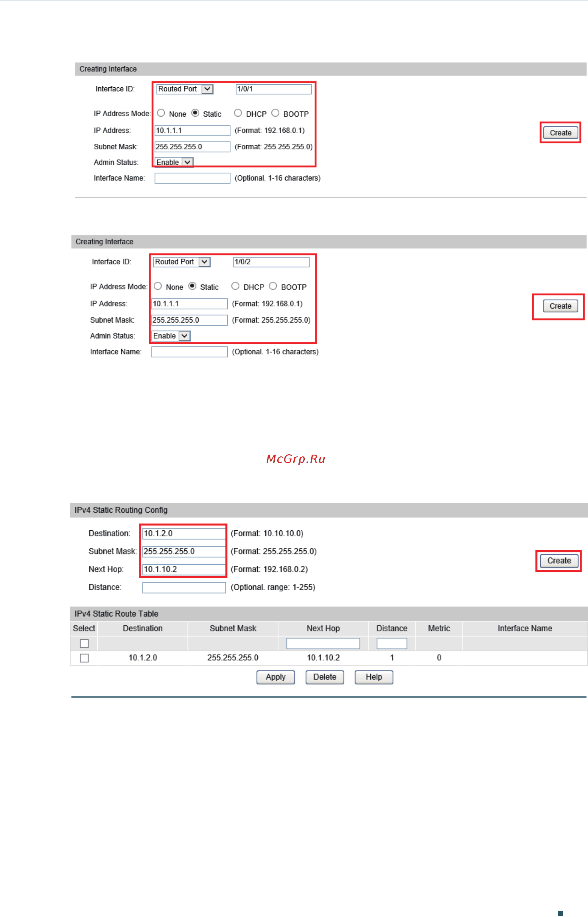Click the port field showing 1/0/1

pos(273,89)
